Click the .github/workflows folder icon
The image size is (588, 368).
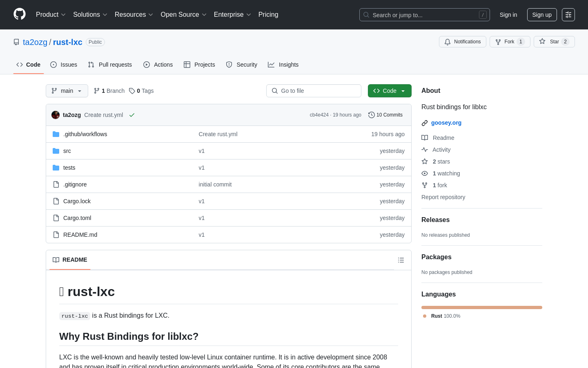click(x=56, y=134)
